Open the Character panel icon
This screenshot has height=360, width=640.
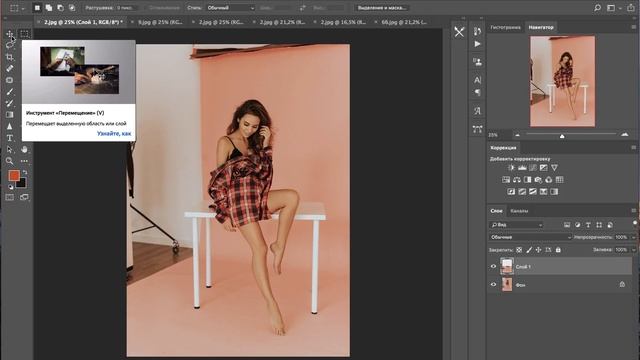point(477,80)
